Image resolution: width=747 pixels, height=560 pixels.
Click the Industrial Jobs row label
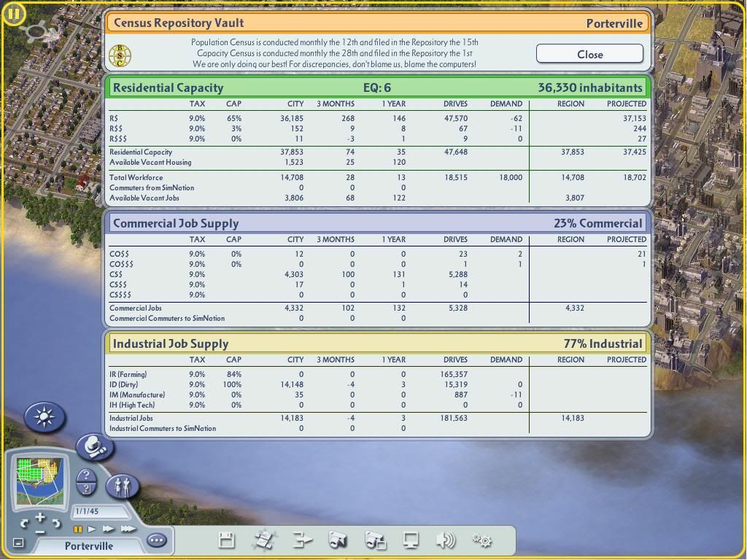pos(131,418)
